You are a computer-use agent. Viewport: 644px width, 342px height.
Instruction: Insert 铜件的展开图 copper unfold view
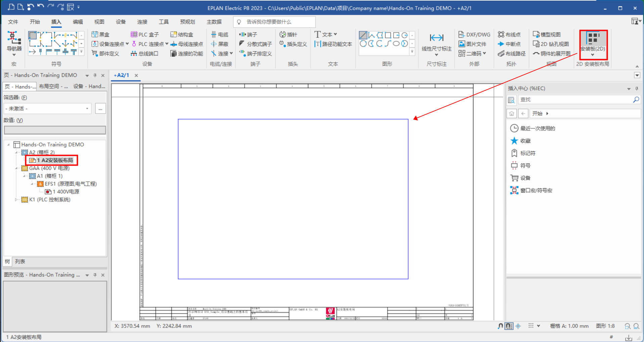coord(552,53)
